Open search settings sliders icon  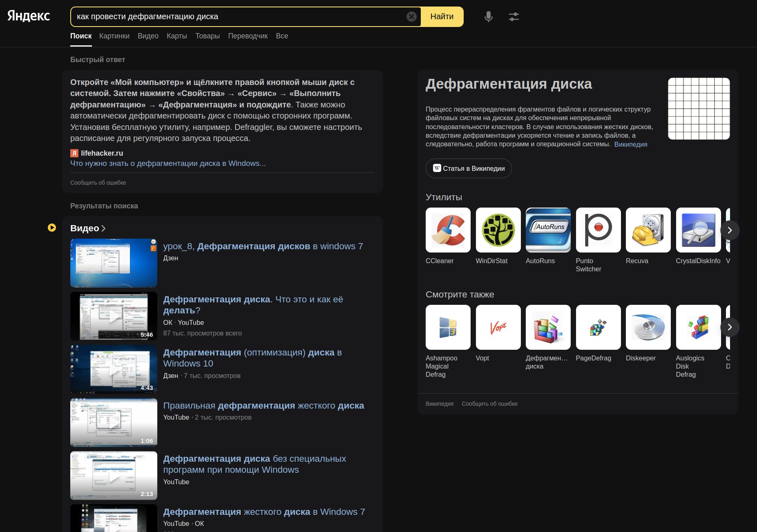[x=514, y=17]
